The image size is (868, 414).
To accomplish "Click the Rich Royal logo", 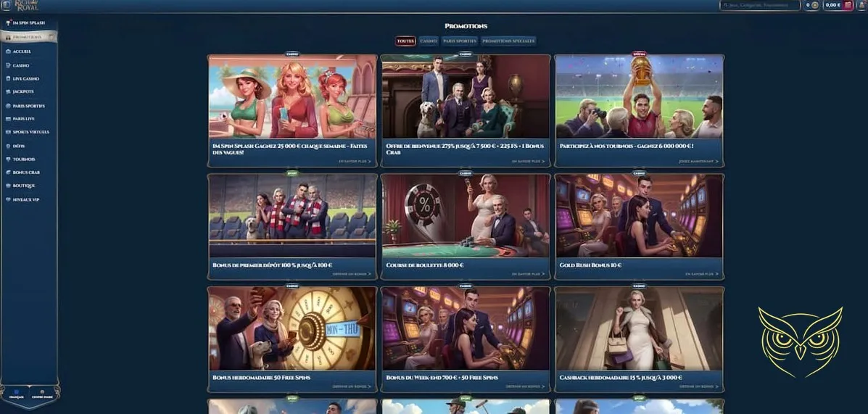I will [26, 5].
